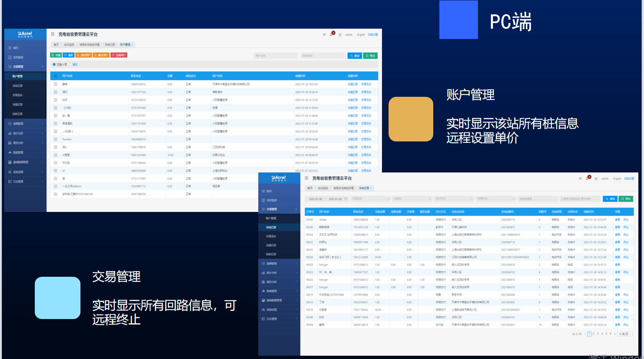Go to page 2 of the charging records
The width and height of the screenshot is (644, 359).
593,334
